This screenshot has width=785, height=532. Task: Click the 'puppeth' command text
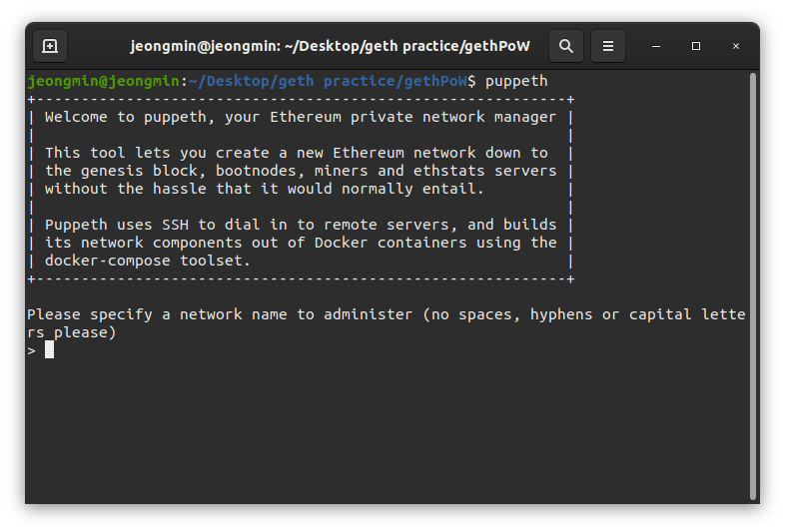point(516,81)
